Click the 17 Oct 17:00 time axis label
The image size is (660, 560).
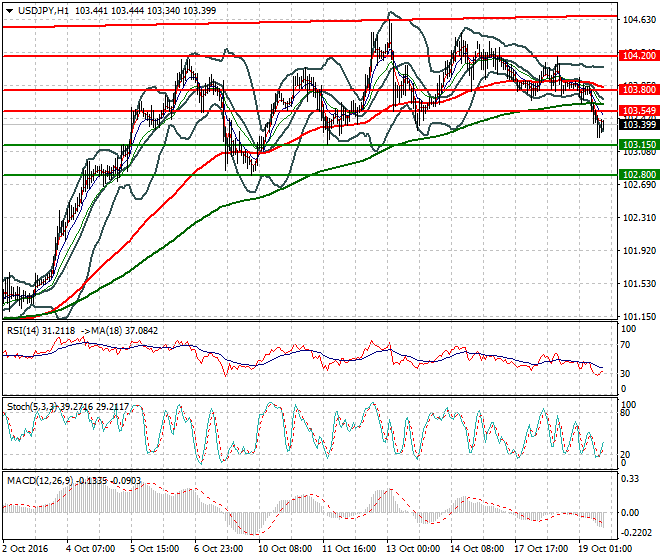[541, 549]
